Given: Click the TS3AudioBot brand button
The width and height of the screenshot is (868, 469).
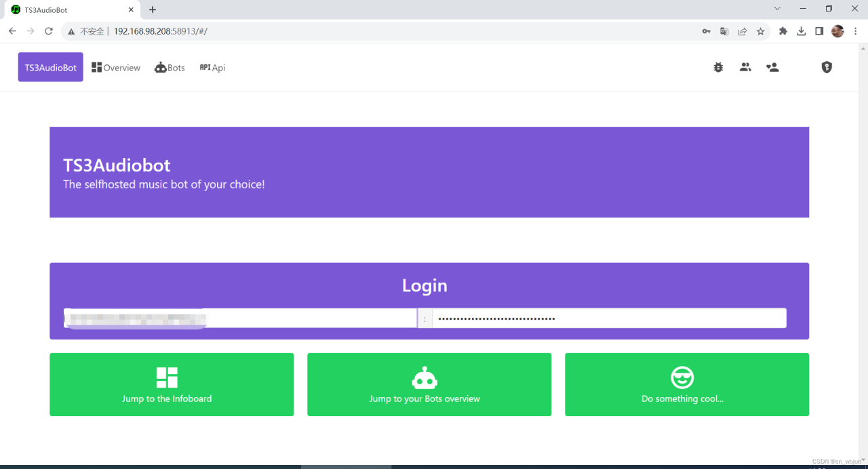Looking at the screenshot, I should point(51,67).
